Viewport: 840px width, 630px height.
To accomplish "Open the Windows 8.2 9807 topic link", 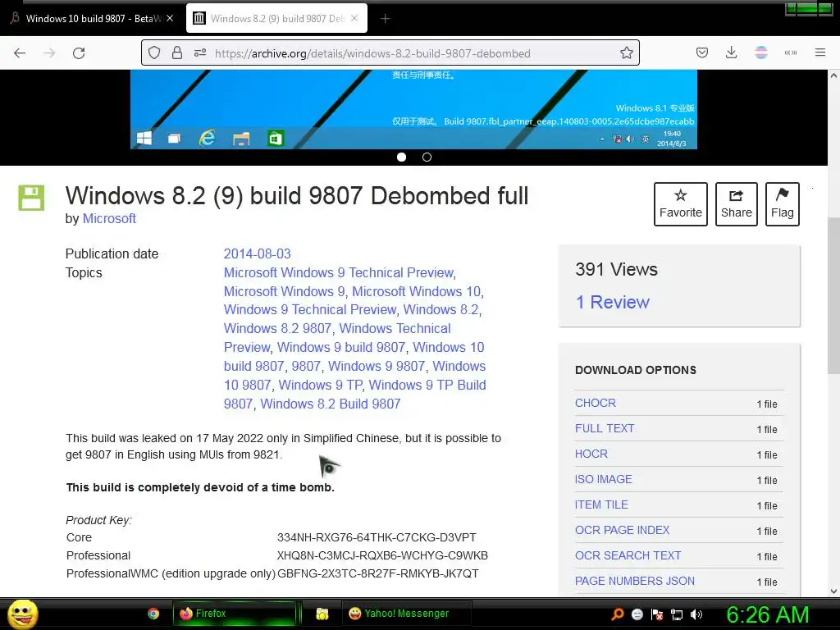I will pyautogui.click(x=277, y=328).
